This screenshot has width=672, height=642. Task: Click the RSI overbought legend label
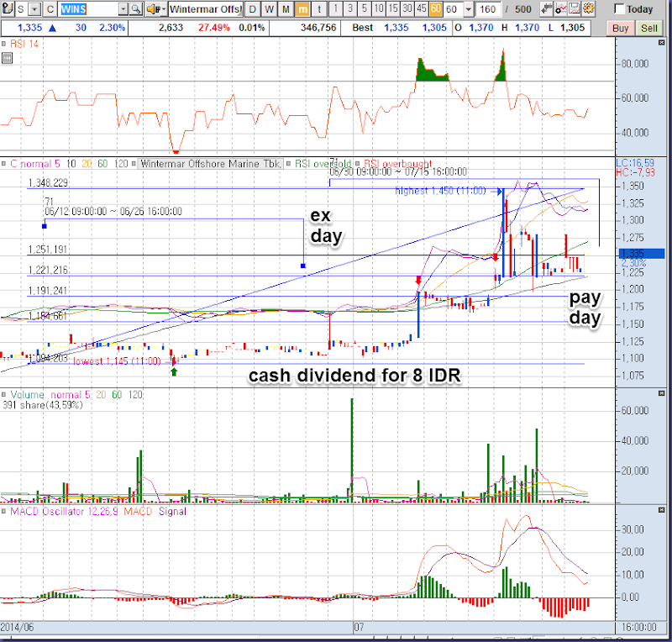(397, 164)
